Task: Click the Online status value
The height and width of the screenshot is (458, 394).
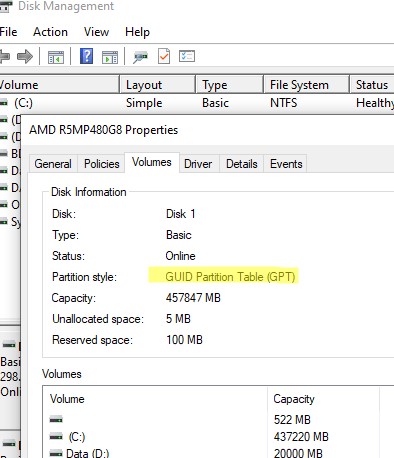Action: point(180,256)
